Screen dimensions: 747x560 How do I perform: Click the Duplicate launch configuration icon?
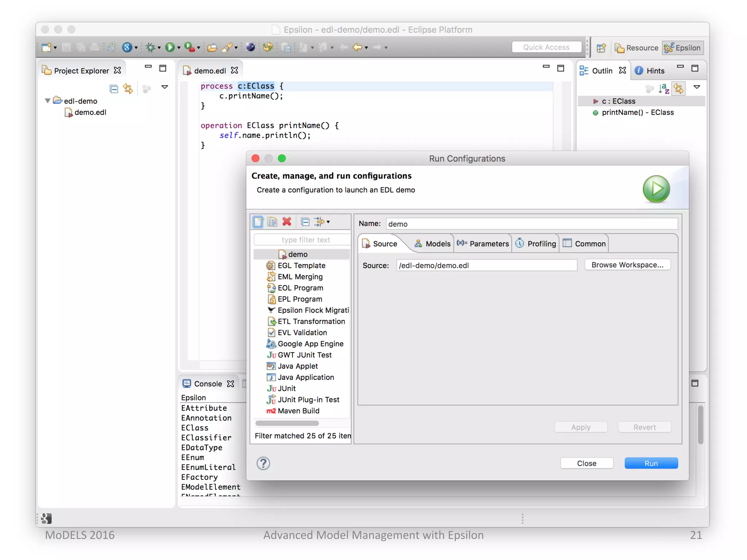coord(272,222)
